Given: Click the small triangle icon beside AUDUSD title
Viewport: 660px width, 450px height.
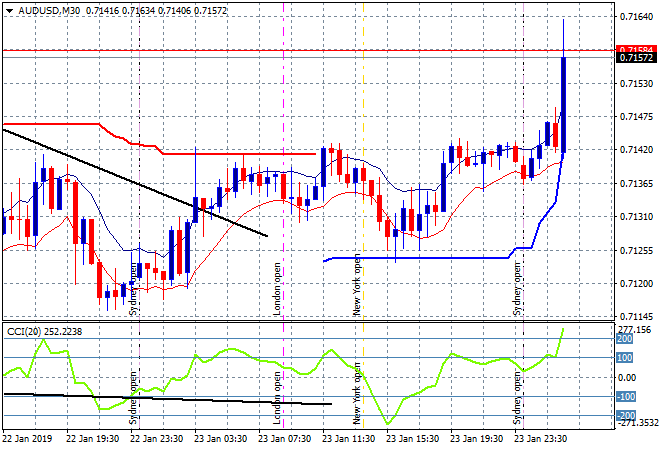Looking at the screenshot, I should coord(8,9).
